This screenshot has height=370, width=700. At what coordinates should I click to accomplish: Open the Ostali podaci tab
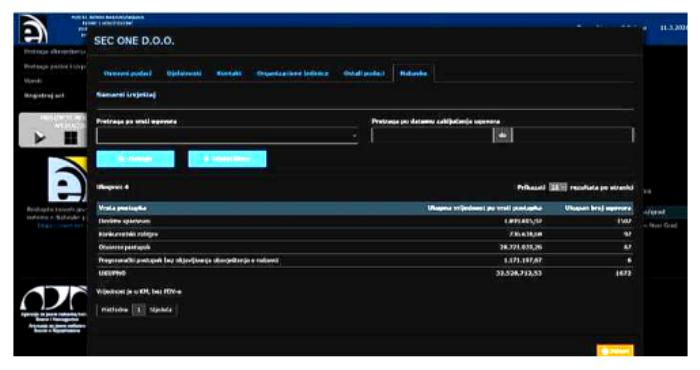pos(364,73)
